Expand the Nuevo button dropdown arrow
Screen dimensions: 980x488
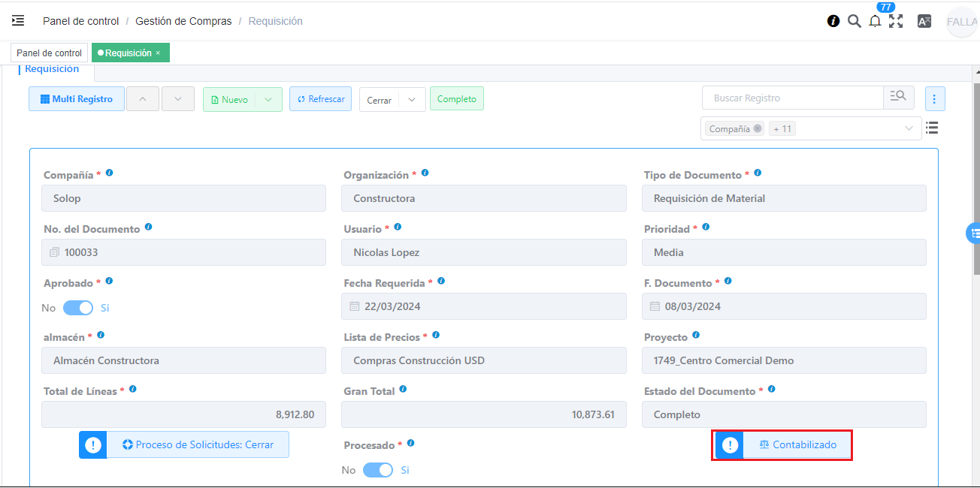click(x=268, y=99)
